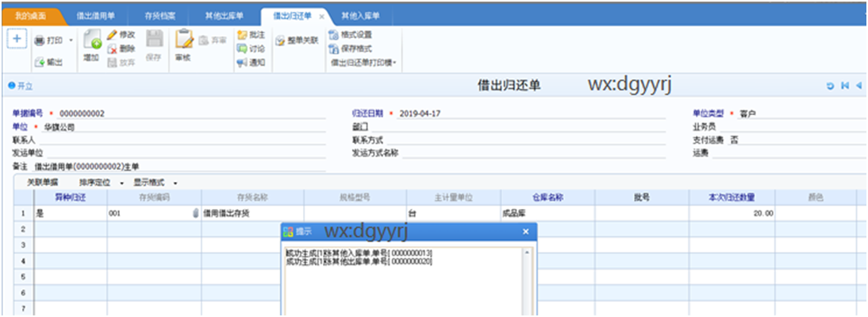
Task: Go to previous record arrow icon
Action: 859,86
